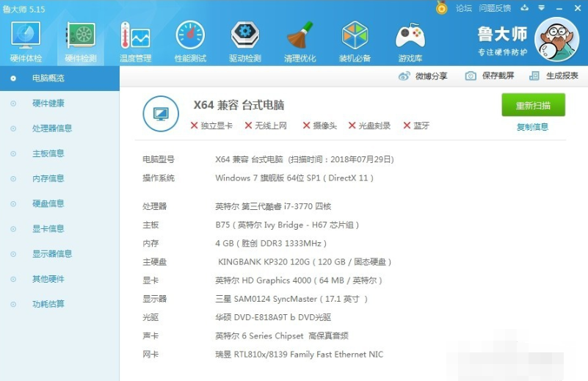588x381 pixels.
Task: Open 处理器信息 processor info
Action: coord(52,128)
